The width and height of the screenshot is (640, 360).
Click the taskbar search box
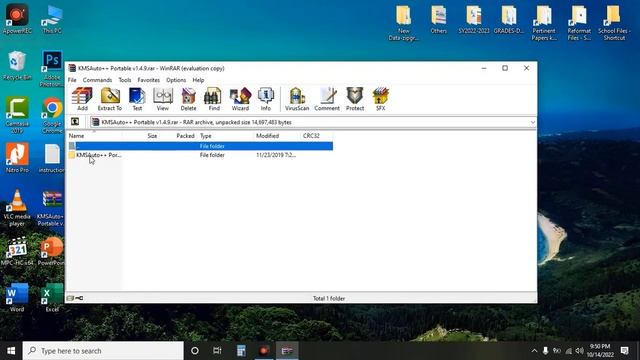103,351
